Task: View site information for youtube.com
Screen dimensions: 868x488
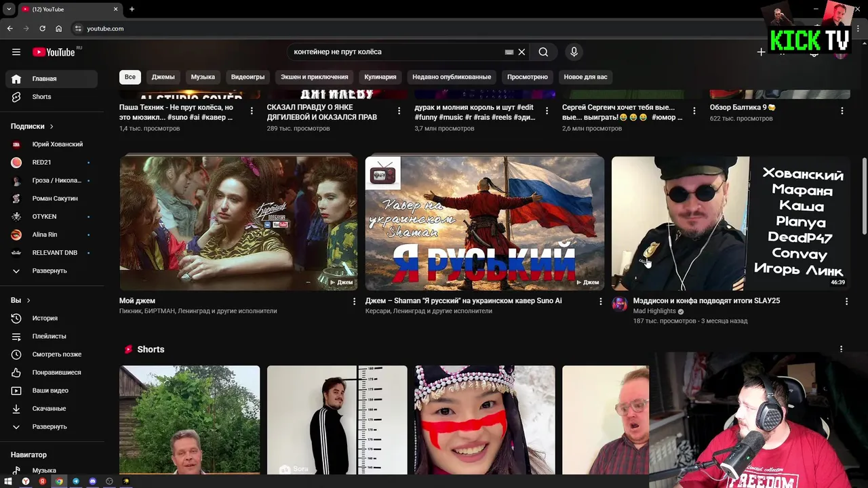Action: point(78,28)
